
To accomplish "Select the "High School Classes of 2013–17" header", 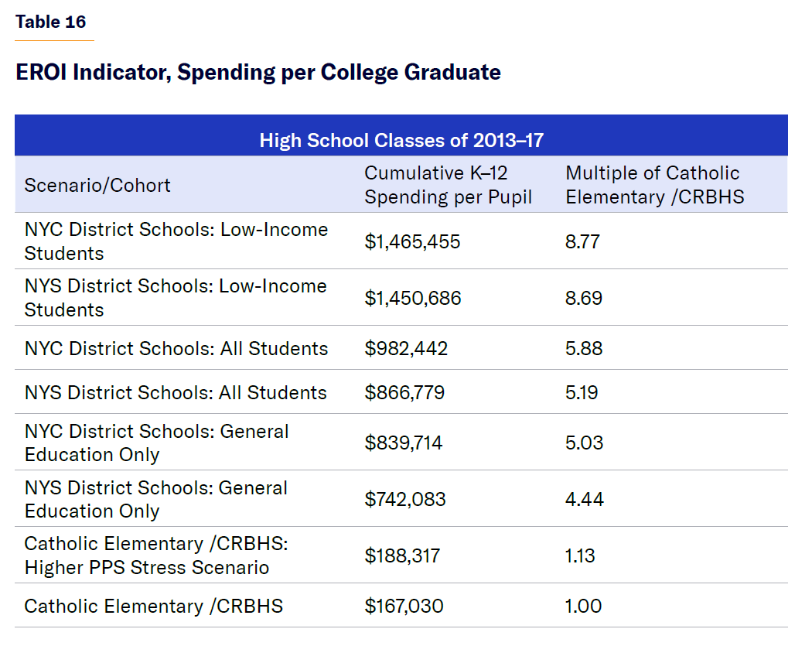I will tap(401, 140).
